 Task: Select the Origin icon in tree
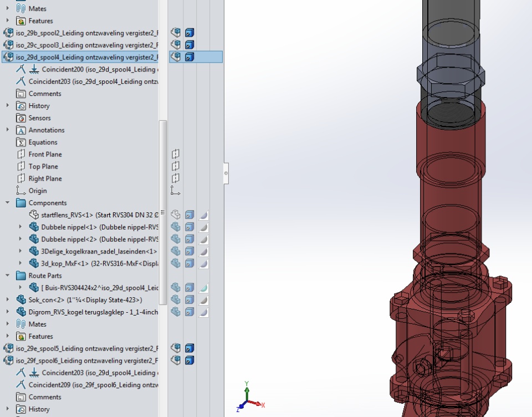coord(21,191)
